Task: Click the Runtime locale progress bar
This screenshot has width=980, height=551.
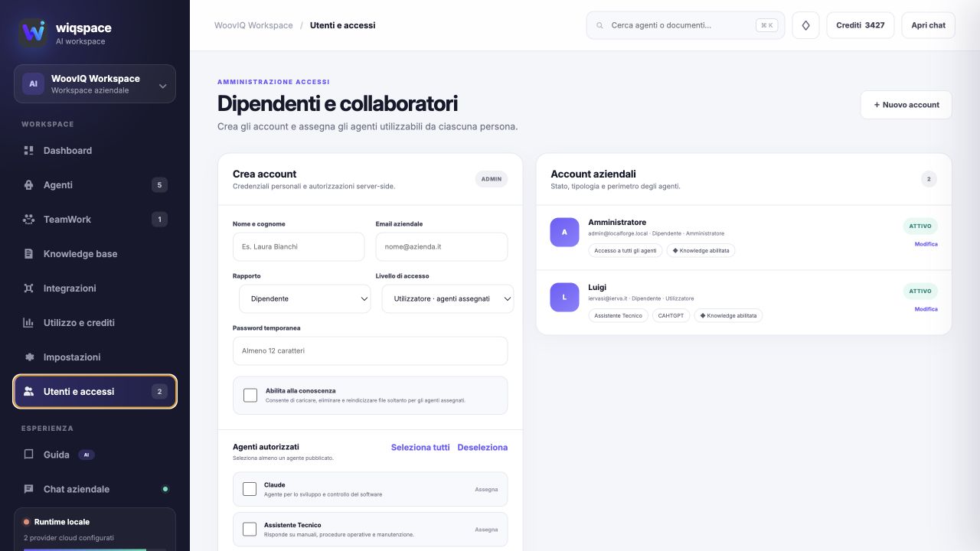Action: [95, 549]
